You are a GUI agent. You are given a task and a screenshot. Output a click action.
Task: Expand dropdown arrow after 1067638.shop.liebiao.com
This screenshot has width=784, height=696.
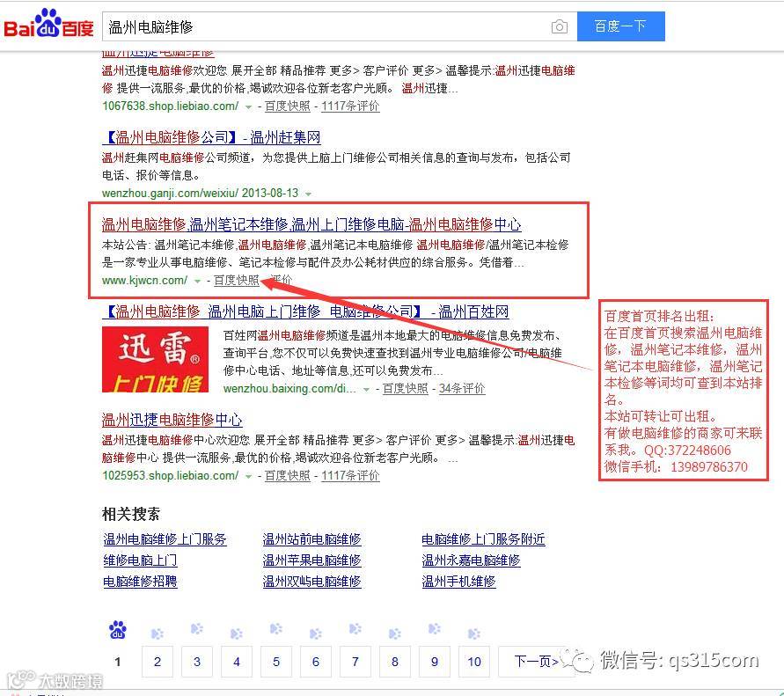coord(248,107)
